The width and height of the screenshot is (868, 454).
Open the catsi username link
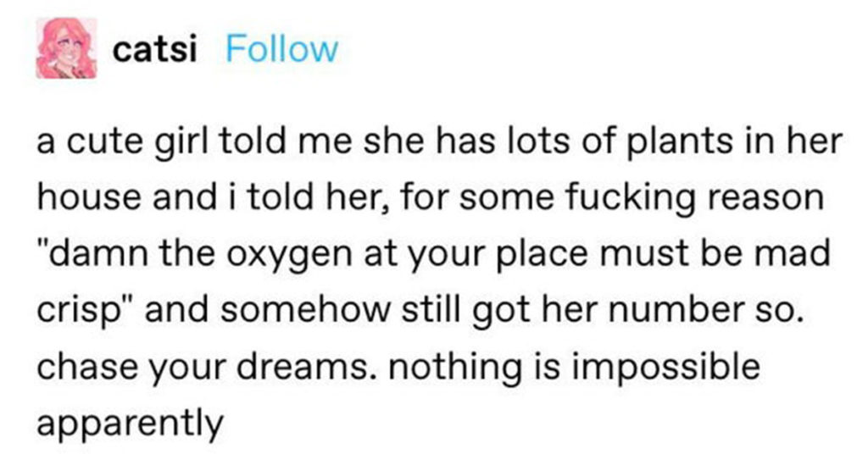coord(154,50)
